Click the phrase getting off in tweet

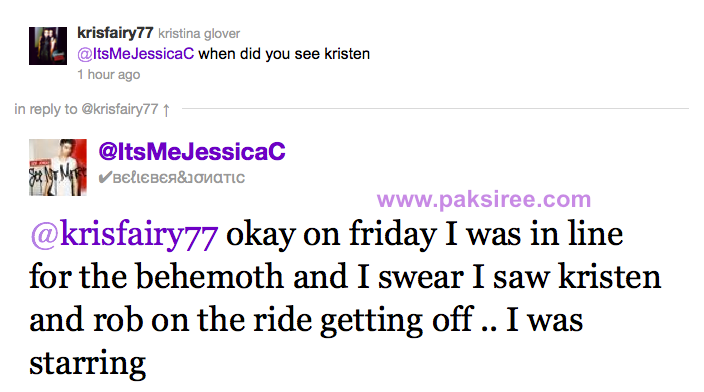point(396,321)
